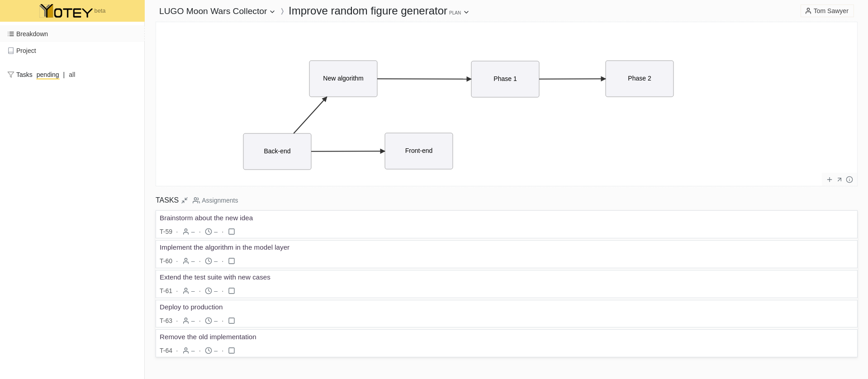
Task: Click the Yotey logo
Action: (66, 11)
